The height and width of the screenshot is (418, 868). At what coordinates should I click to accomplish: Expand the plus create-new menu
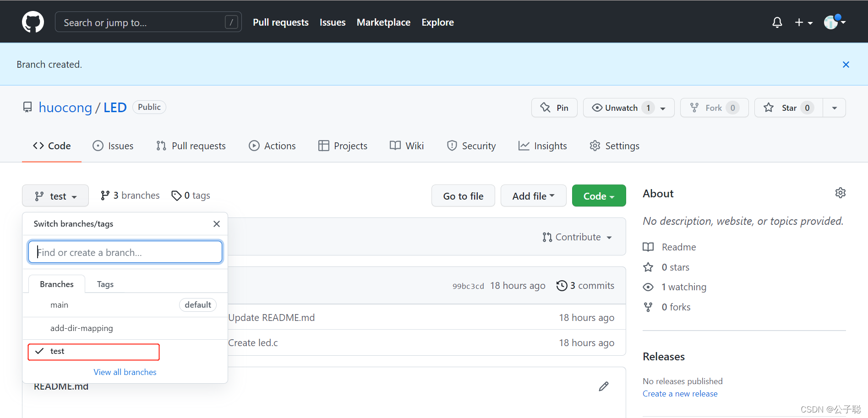(803, 22)
